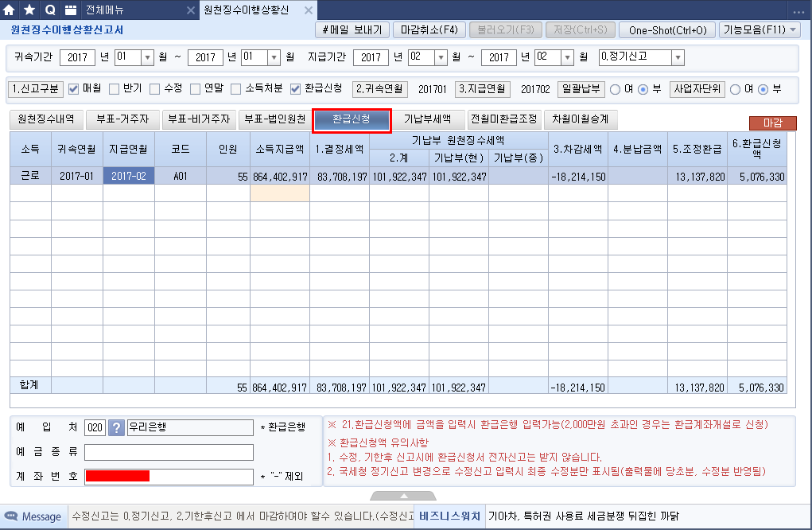This screenshot has height=530, width=812.
Task: Expand the bottom panel collapse arrow
Action: [x=403, y=496]
